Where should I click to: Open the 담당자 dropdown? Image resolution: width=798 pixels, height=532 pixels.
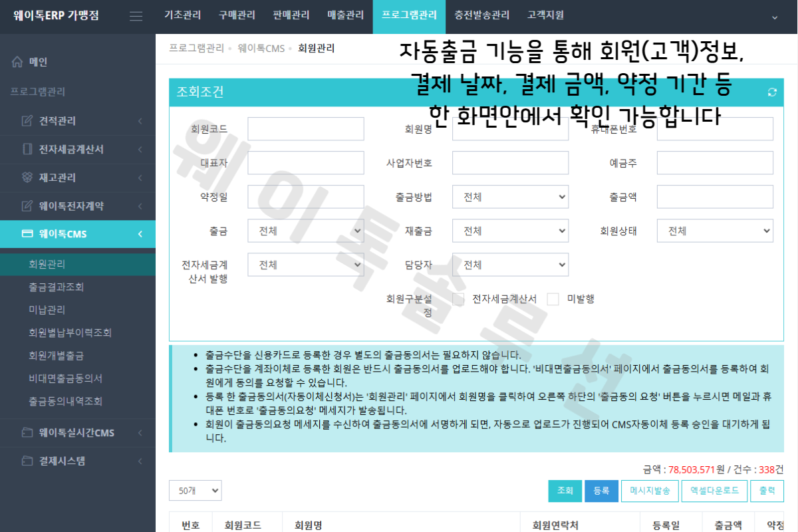510,265
